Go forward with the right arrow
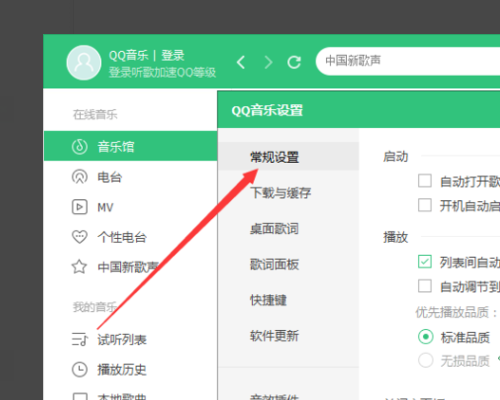500x400 pixels. [268, 62]
